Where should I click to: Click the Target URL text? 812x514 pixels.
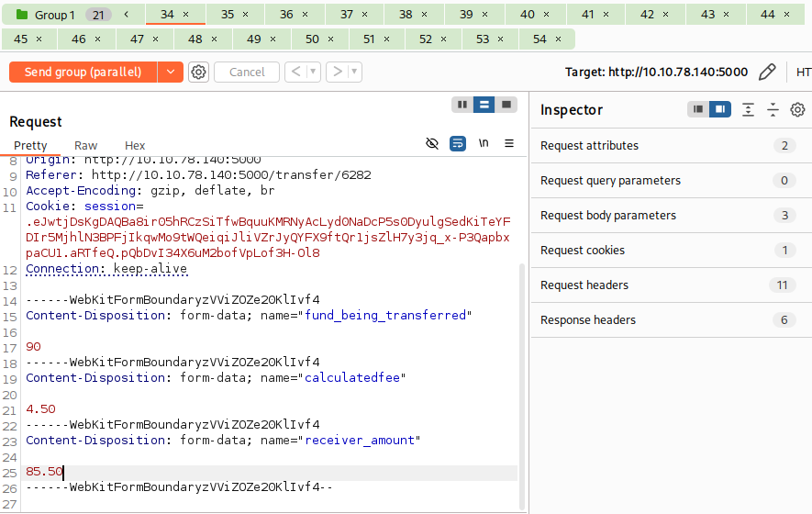click(x=656, y=72)
